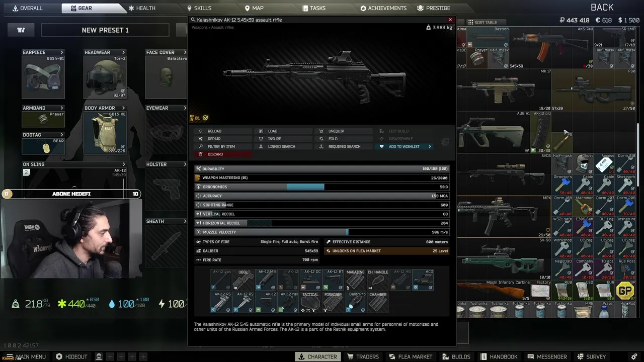644x362 pixels.
Task: Select the UBGL mod slot
Action: (243, 280)
